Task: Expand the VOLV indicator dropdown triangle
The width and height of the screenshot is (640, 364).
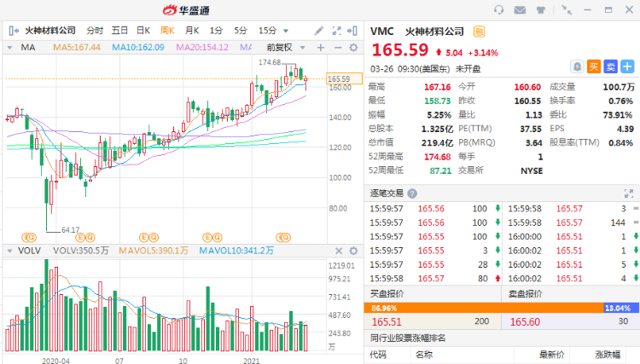Action: 9,251
